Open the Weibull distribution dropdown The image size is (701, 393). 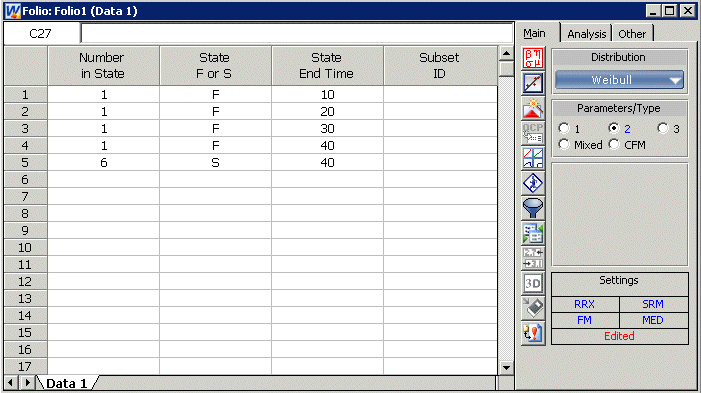click(619, 80)
